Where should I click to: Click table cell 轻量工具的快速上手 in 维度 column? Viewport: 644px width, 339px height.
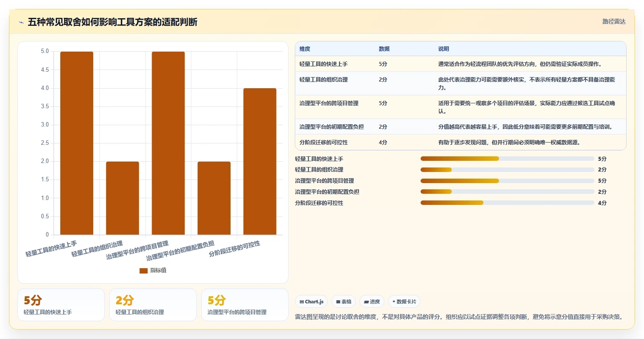point(324,64)
